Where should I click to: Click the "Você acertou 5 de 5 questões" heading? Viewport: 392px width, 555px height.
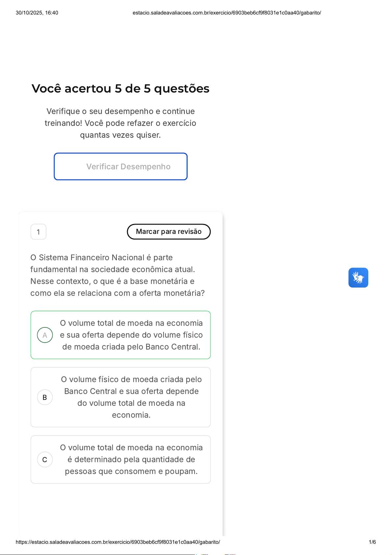(120, 89)
